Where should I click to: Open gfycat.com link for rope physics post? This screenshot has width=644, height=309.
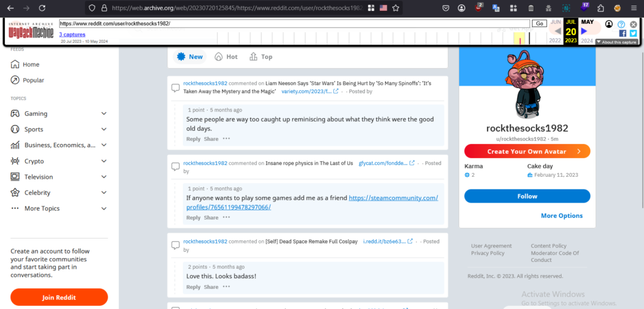pyautogui.click(x=387, y=163)
